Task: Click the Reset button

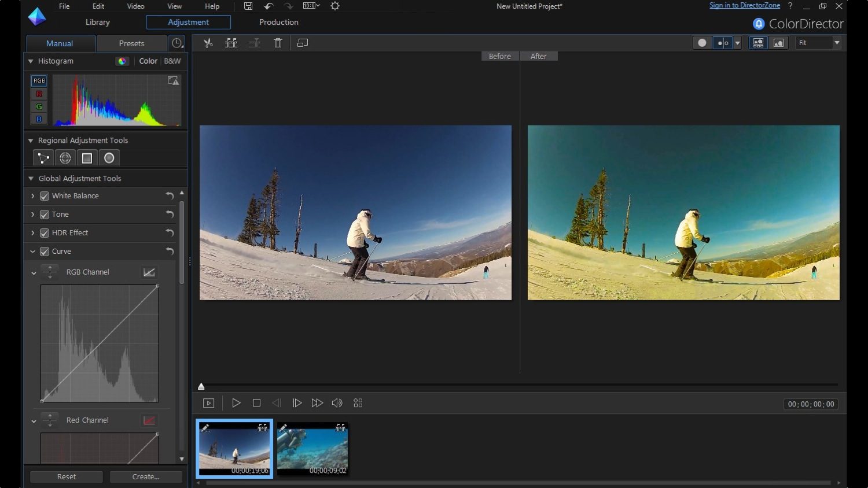Action: pyautogui.click(x=67, y=477)
